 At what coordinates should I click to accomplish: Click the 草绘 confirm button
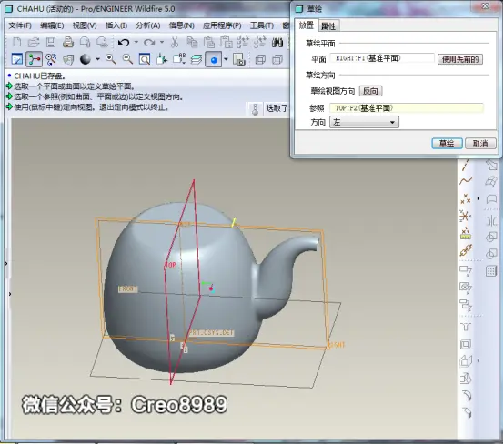(x=447, y=144)
